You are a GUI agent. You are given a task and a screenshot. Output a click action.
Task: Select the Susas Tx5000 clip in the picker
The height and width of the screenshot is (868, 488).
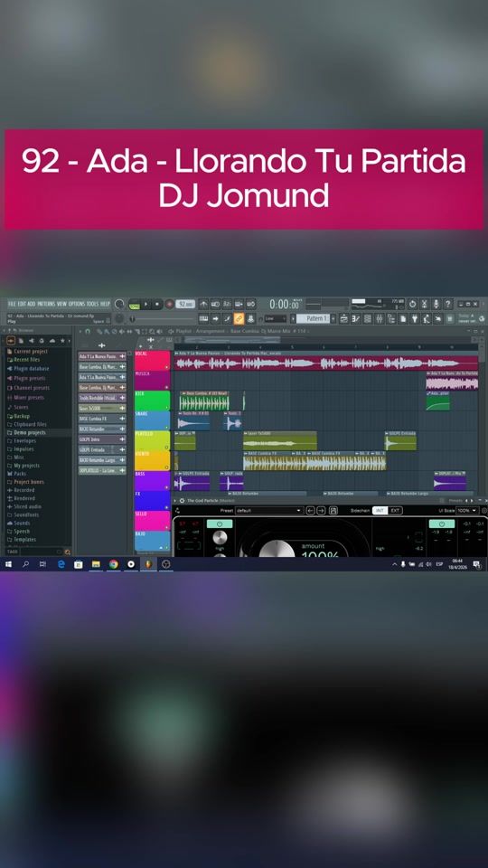102,408
